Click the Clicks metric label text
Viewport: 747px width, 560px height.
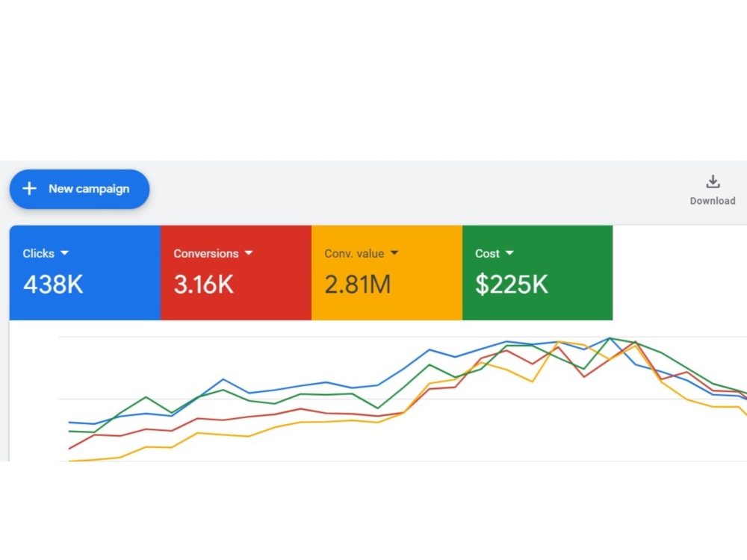(x=39, y=253)
